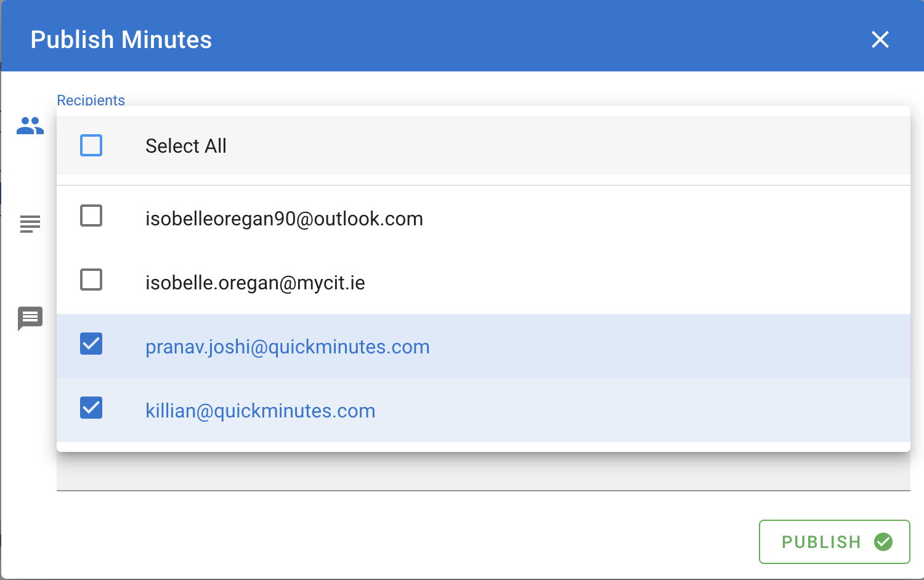Click 'isobelleoregan90@outlook.com' email text

pyautogui.click(x=284, y=219)
